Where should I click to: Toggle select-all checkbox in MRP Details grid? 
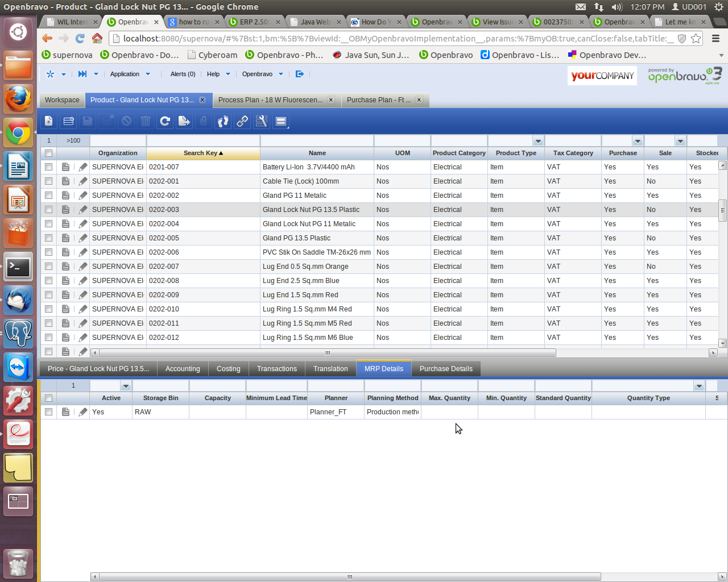(49, 398)
